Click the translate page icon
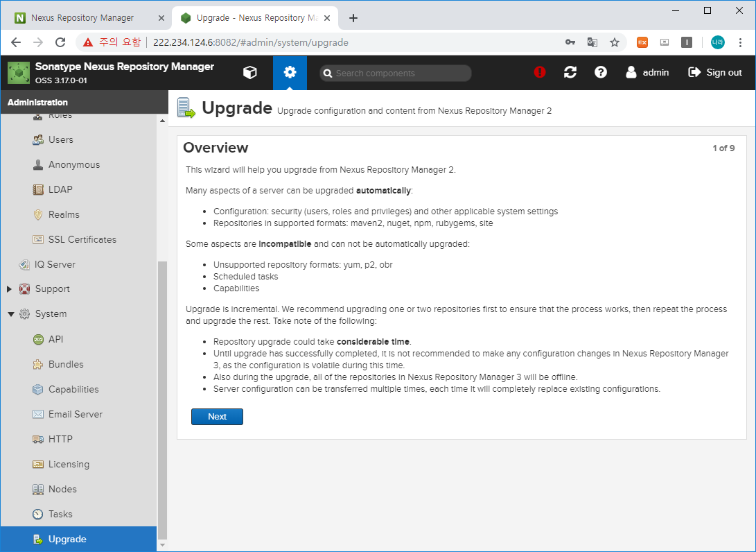 [x=592, y=42]
